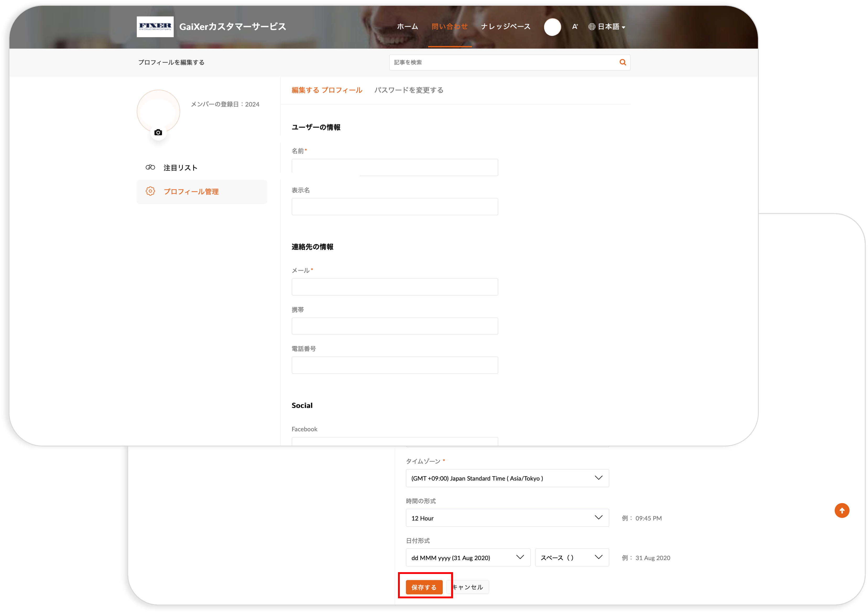Viewport: 868px width, 613px height.
Task: Open the dd MMM yyyy date format dropdown
Action: coord(468,557)
